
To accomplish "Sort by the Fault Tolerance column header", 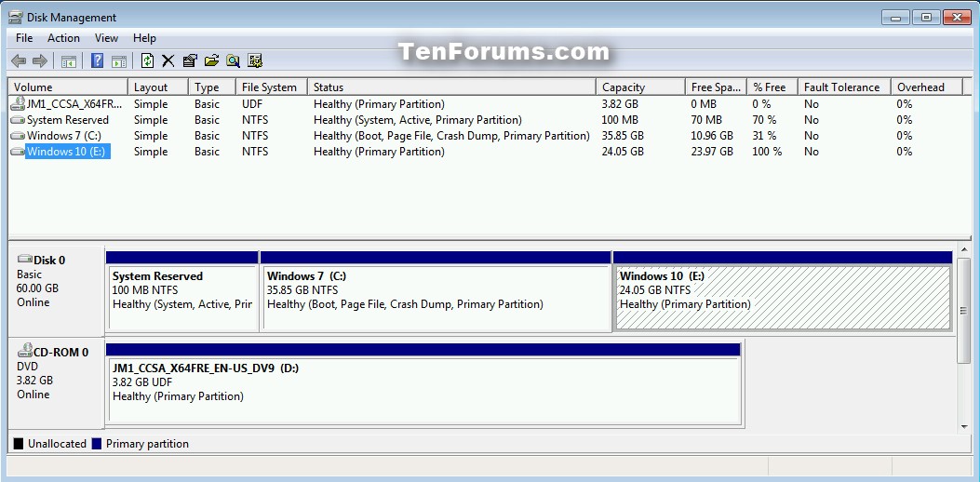I will point(844,87).
